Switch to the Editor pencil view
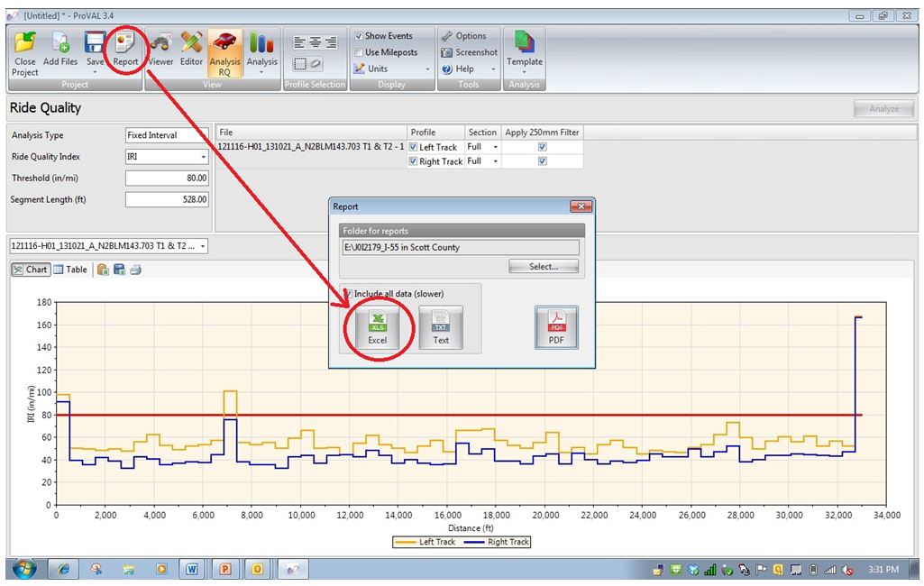This screenshot has height=586, width=924. 191,50
